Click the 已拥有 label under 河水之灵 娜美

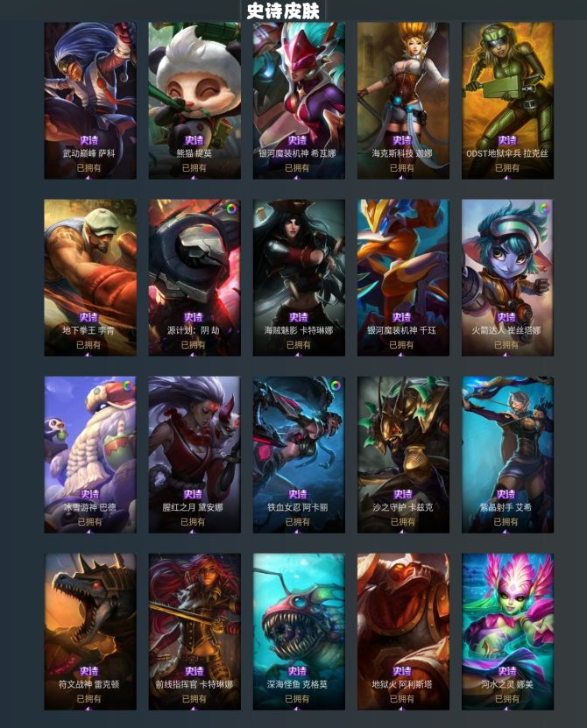click(x=507, y=698)
